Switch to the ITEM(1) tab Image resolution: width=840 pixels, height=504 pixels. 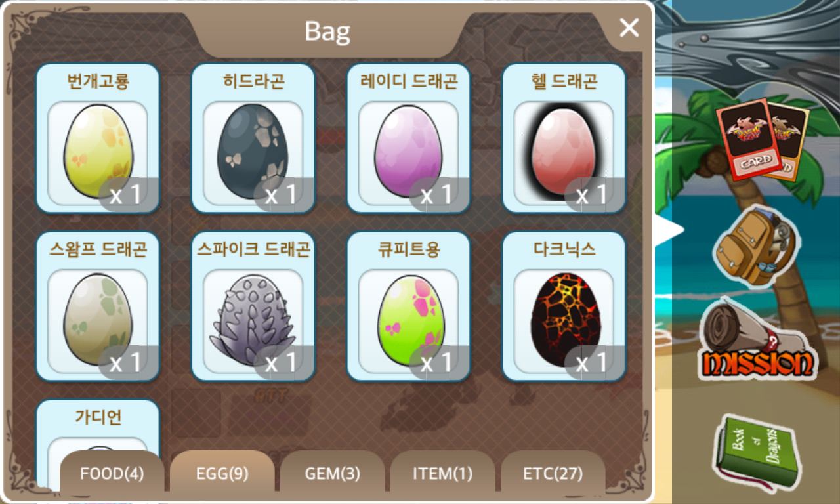[443, 473]
